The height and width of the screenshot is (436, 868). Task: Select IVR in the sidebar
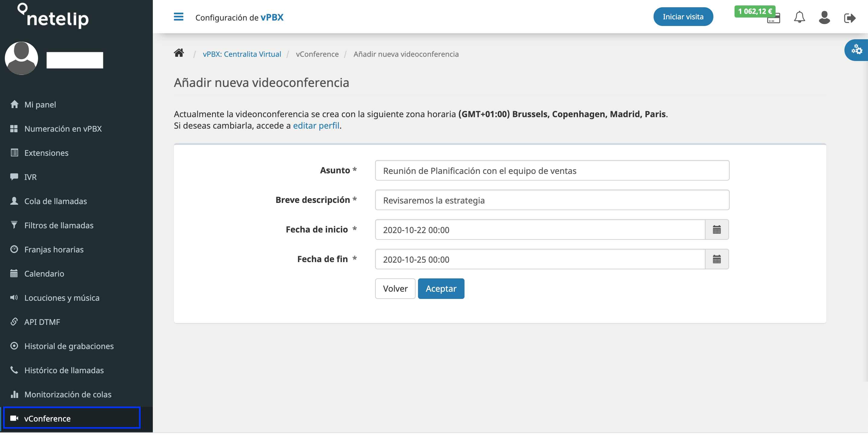click(76, 177)
